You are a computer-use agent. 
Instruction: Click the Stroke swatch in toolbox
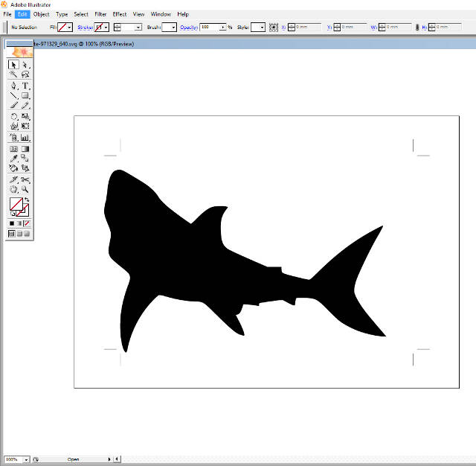[25, 211]
